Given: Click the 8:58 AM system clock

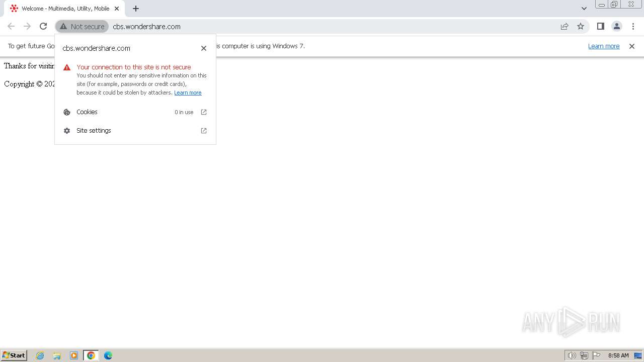Looking at the screenshot, I should pyautogui.click(x=618, y=355).
